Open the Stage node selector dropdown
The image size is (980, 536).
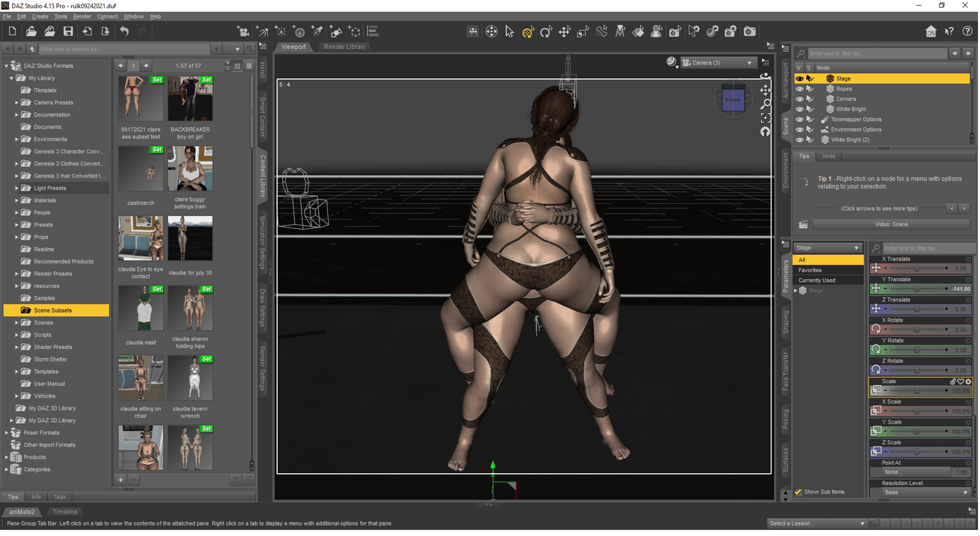(828, 248)
